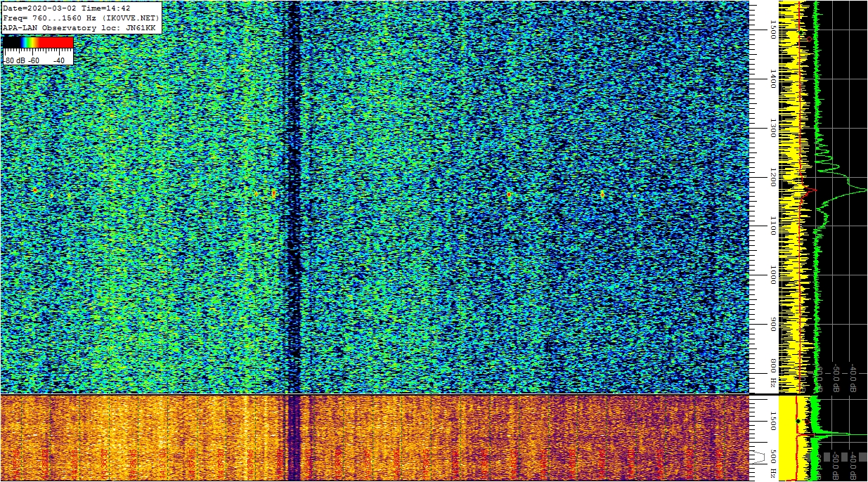This screenshot has height=482, width=868.
Task: Click the '800 Hz' frequency axis label
Action: (772, 374)
